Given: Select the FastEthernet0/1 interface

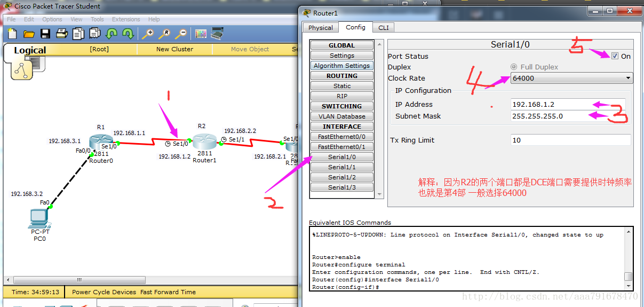Looking at the screenshot, I should tap(342, 147).
